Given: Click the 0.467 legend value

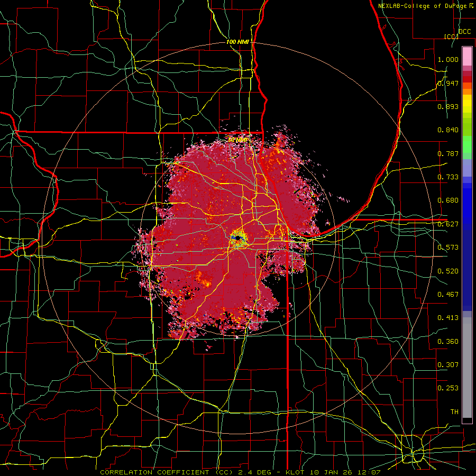Looking at the screenshot, I should tap(448, 295).
